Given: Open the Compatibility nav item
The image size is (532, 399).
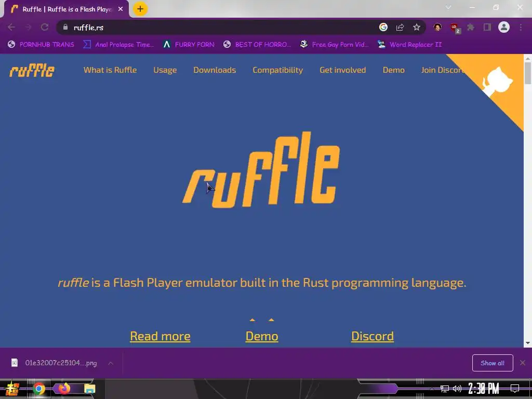Looking at the screenshot, I should pos(278,70).
